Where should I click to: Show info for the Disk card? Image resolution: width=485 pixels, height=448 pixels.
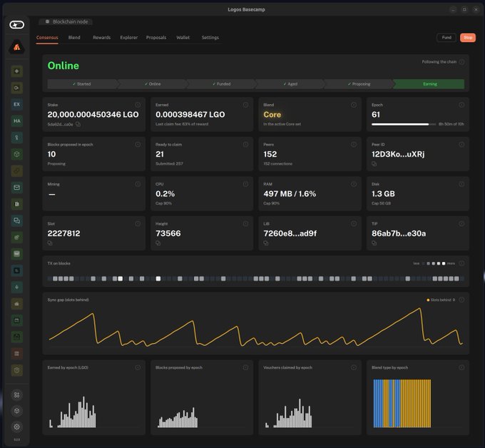click(461, 184)
